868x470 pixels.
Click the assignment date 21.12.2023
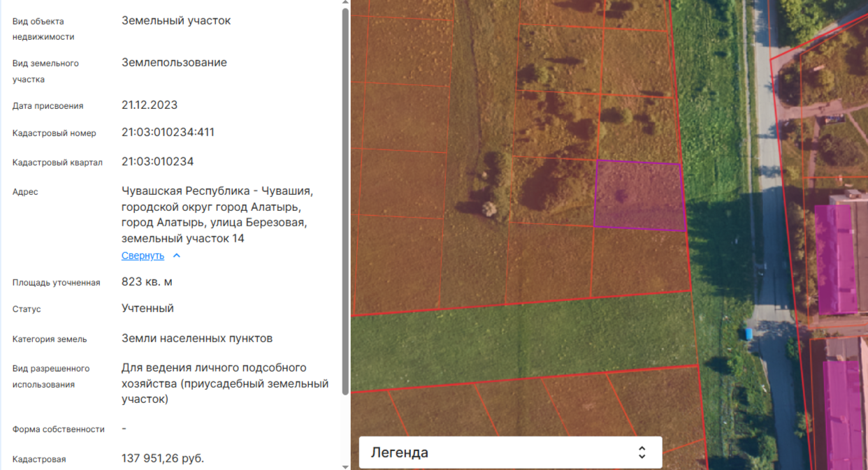point(150,105)
